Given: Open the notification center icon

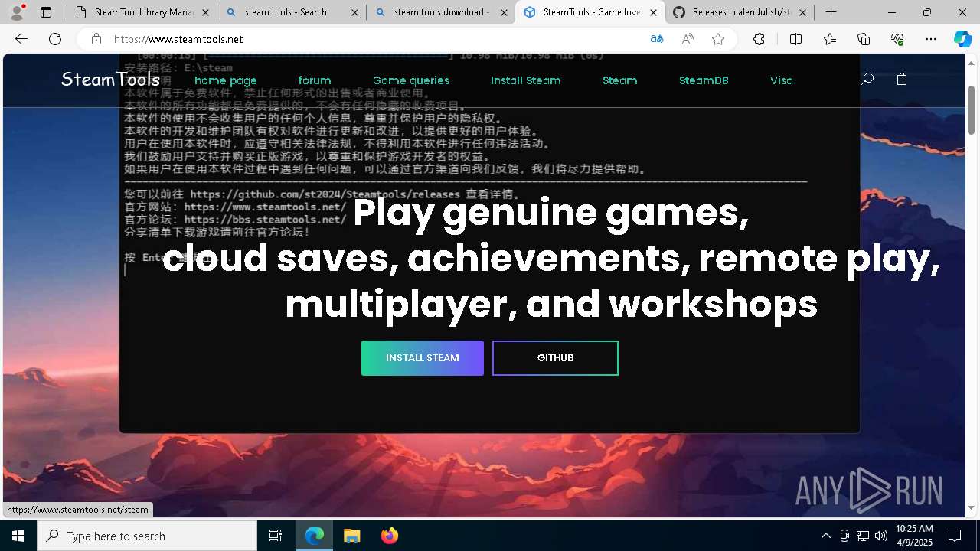Looking at the screenshot, I should coord(955,536).
